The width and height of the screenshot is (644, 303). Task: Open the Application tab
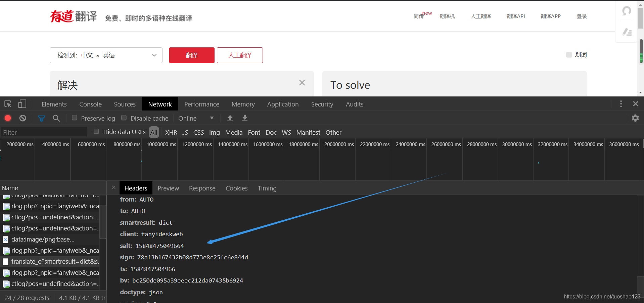pos(283,104)
